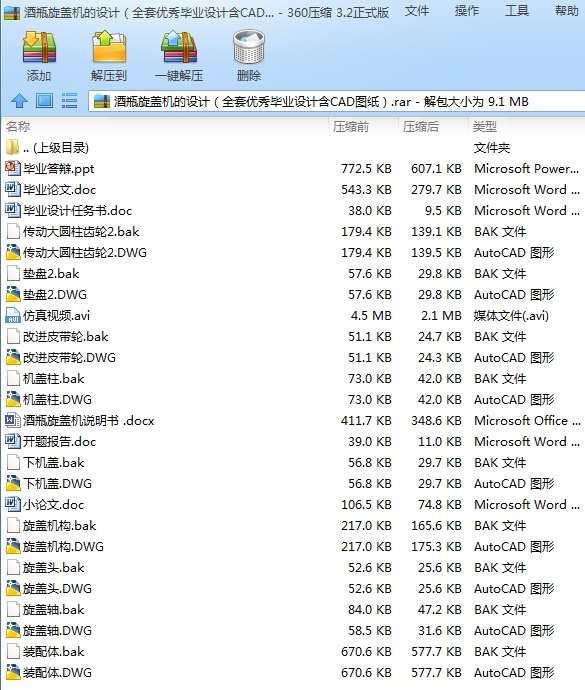Go up one level with the blue arrow
This screenshot has height=690, width=585.
click(19, 101)
